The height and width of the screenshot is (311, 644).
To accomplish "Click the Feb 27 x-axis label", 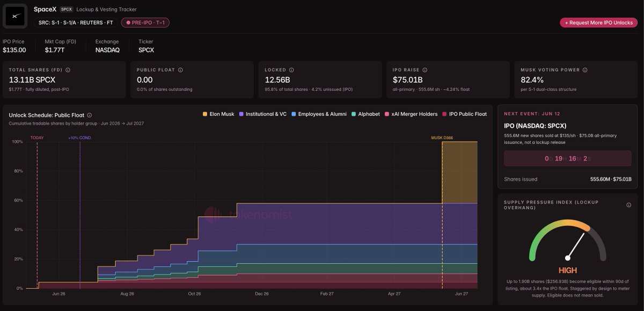I will pos(327,294).
